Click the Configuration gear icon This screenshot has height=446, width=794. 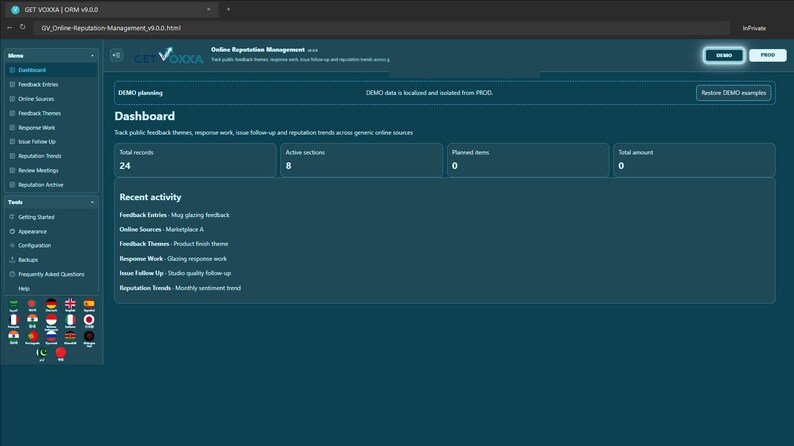pos(12,245)
